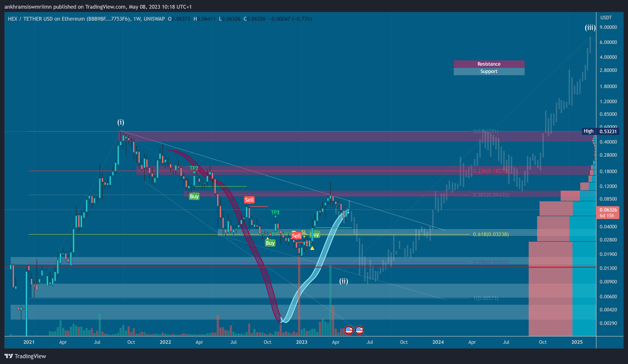The height and width of the screenshot is (364, 628).
Task: Click the 2022 label on time axis
Action: 165,342
